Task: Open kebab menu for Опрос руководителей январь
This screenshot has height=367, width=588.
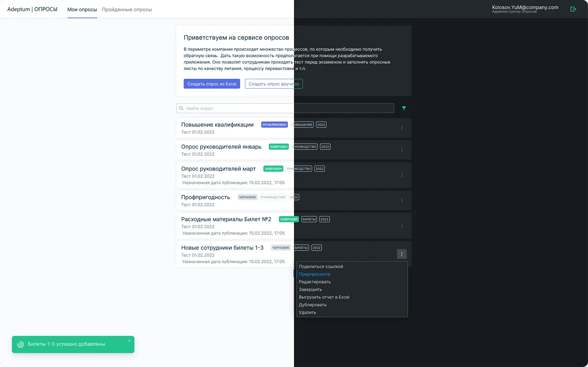Action: coord(402,150)
